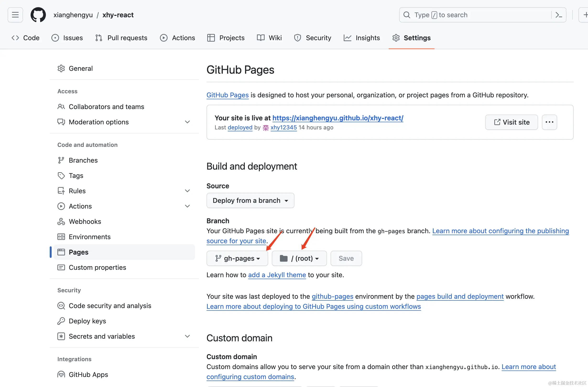Click the Deploy keys key icon
Viewport: 588px width, 387px height.
tap(61, 321)
